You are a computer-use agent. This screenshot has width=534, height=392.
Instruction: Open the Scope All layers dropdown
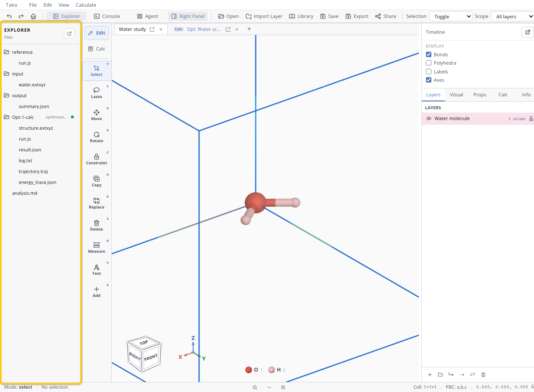512,16
